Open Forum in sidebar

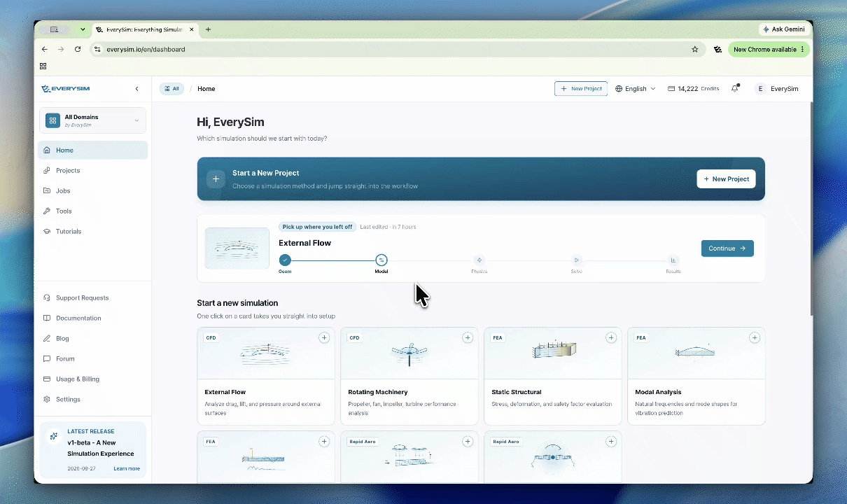93,358
